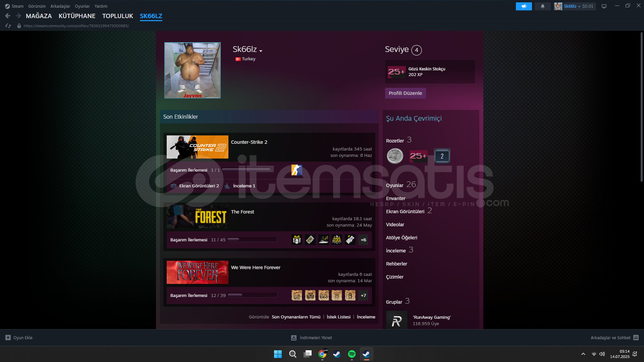This screenshot has width=644, height=362.
Task: Open The Forest sleeping achievement icon
Action: coord(323,240)
